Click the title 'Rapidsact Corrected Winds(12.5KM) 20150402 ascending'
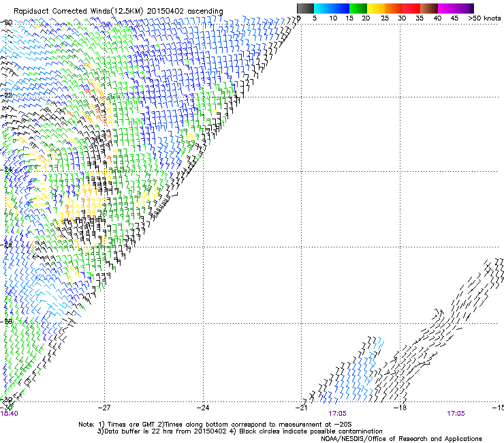This screenshot has width=504, height=443. (119, 11)
